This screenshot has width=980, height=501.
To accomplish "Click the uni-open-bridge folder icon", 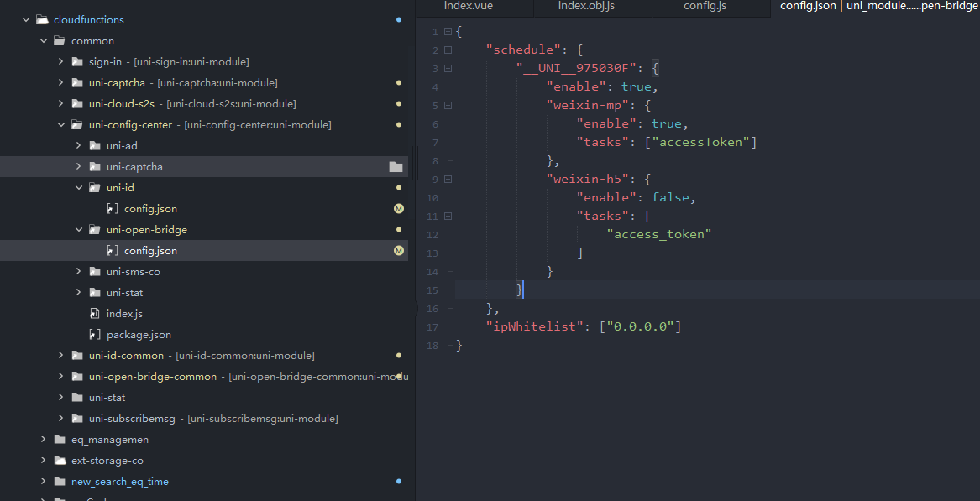I will pyautogui.click(x=94, y=229).
